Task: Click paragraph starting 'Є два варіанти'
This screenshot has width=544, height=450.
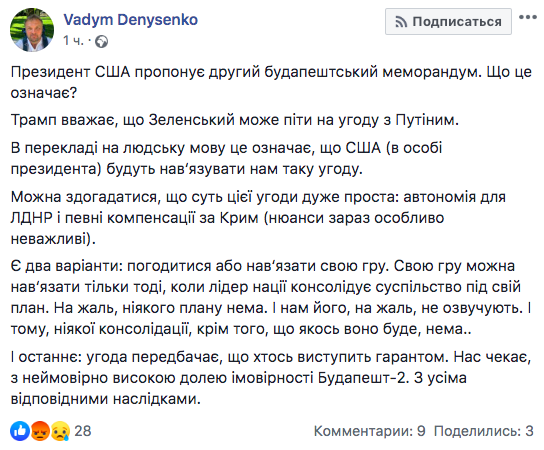Action: tap(271, 297)
